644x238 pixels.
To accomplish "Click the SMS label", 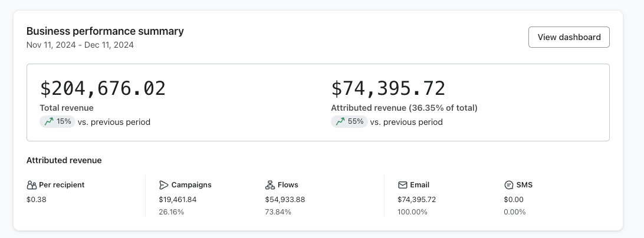I will click(x=524, y=185).
